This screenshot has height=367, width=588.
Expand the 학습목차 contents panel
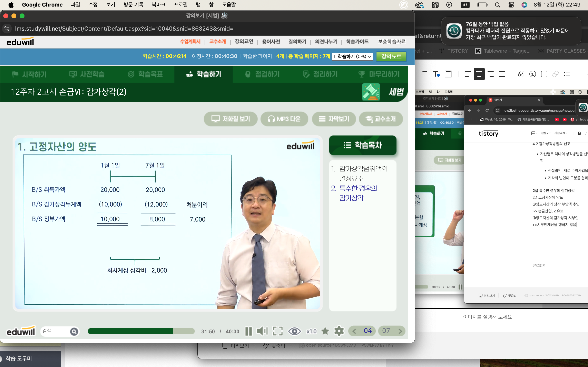363,145
